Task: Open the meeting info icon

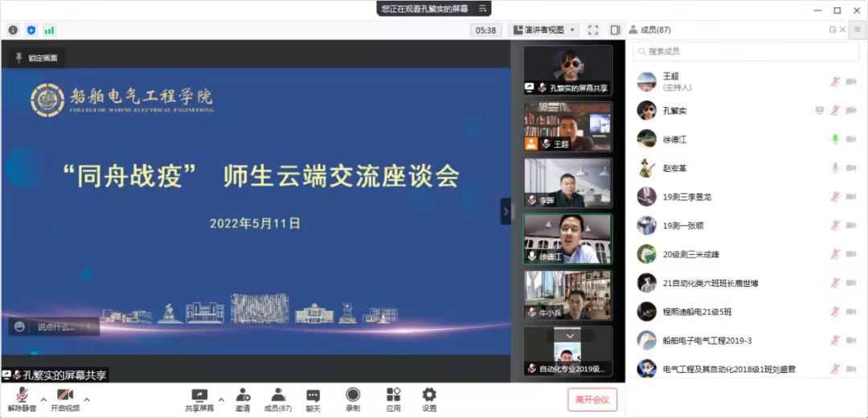Action: tap(13, 30)
